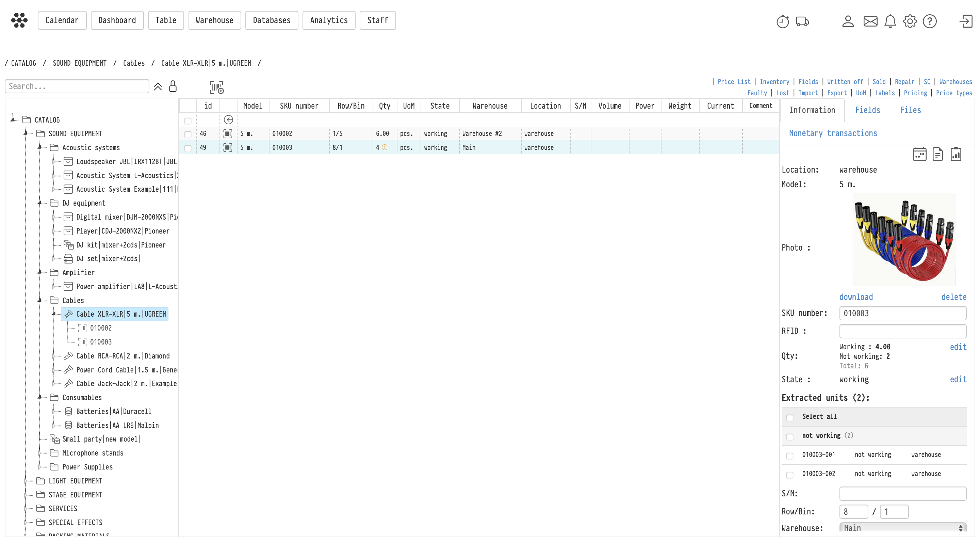Switch to the Fields tab
The image size is (980, 542).
[x=867, y=110]
